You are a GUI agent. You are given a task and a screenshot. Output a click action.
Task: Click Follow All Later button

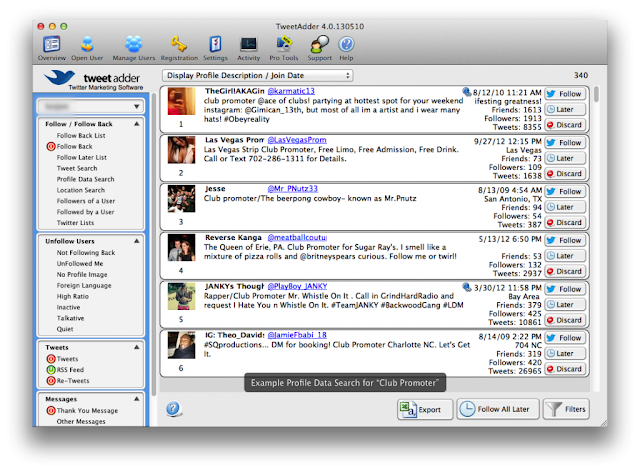tap(498, 409)
